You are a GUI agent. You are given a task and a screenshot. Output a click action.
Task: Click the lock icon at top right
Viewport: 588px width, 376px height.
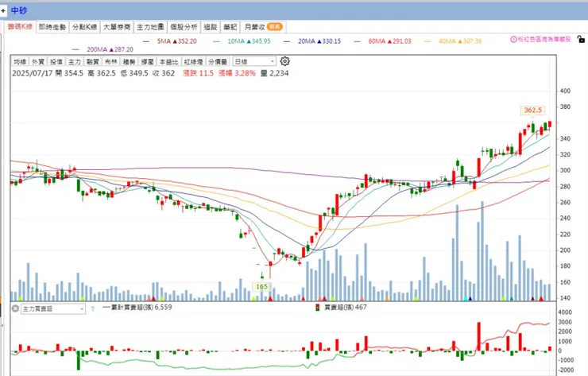tap(581, 39)
